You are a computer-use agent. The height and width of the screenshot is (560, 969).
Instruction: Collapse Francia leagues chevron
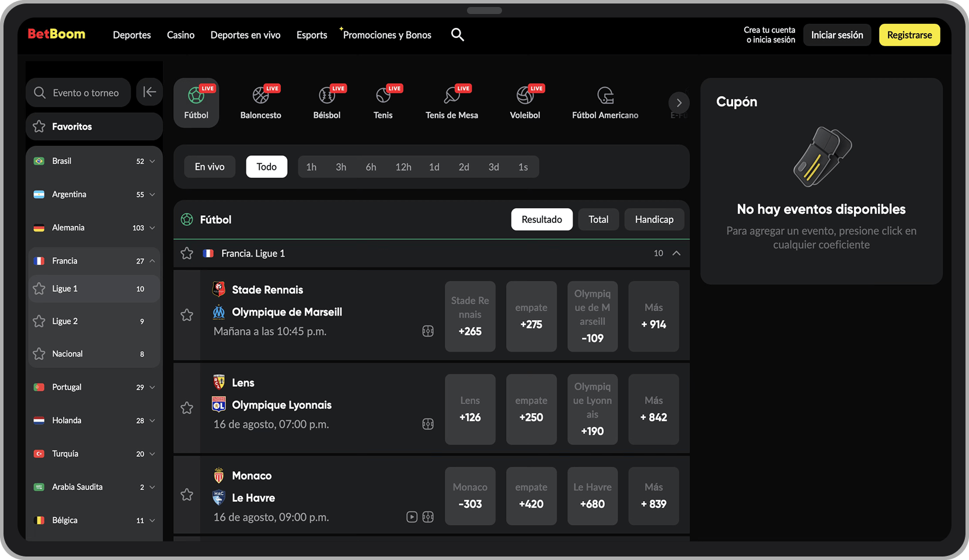(152, 261)
